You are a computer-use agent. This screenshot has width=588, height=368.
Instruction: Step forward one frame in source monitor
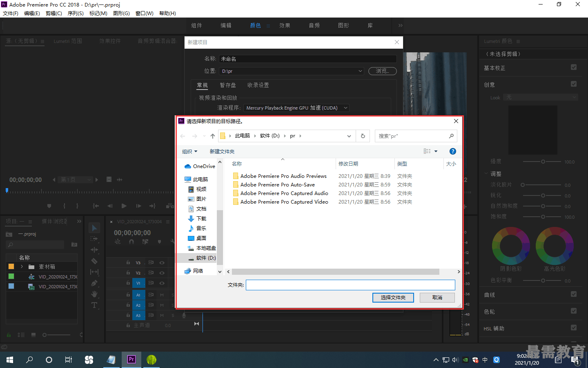(138, 206)
